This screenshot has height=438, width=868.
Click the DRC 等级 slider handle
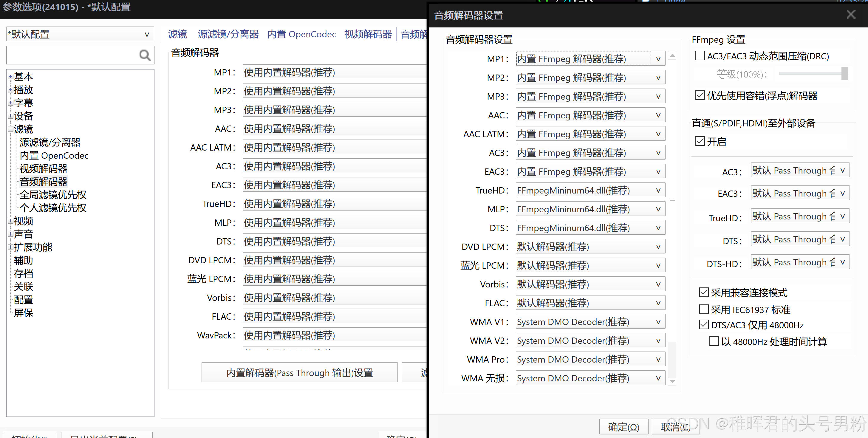pos(844,73)
